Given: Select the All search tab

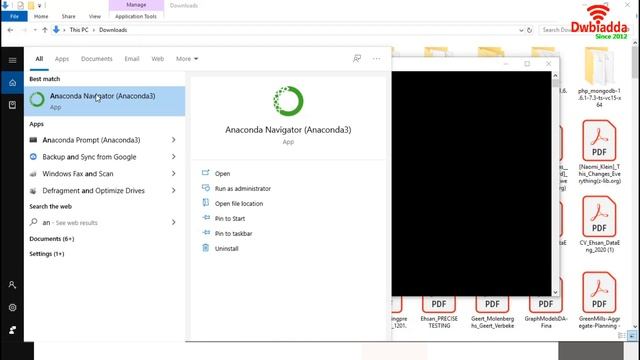Looking at the screenshot, I should [x=39, y=59].
